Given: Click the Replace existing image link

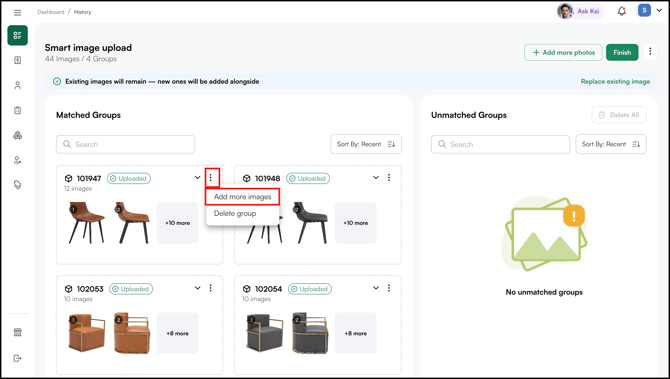Looking at the screenshot, I should [x=615, y=82].
